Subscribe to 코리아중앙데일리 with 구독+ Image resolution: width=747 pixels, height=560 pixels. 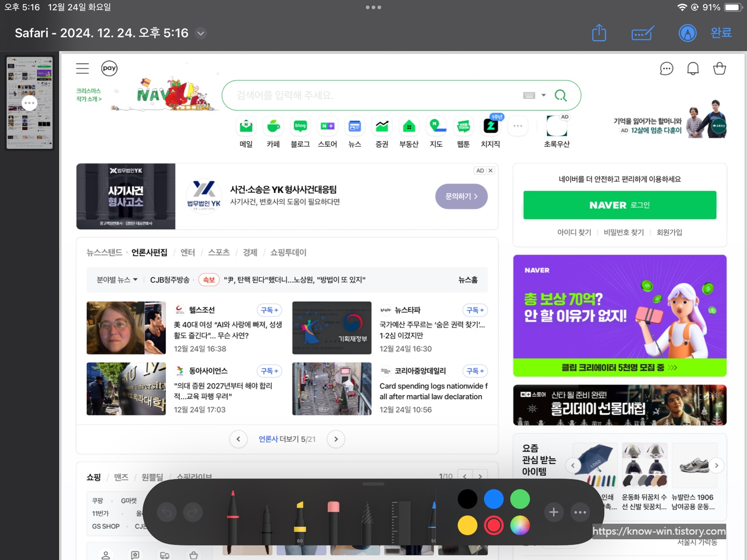coord(475,371)
